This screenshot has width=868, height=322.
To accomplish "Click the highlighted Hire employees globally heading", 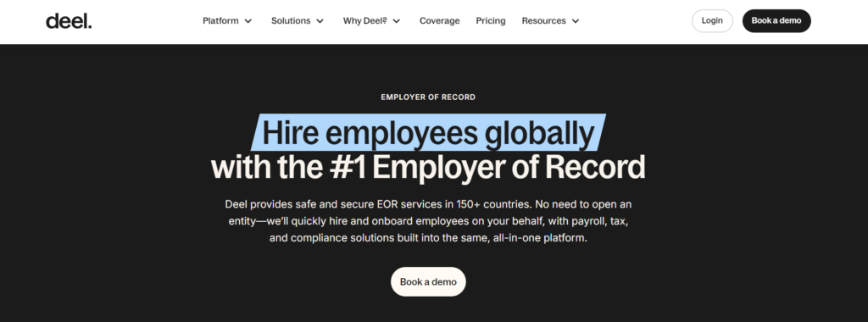I will coord(428,133).
